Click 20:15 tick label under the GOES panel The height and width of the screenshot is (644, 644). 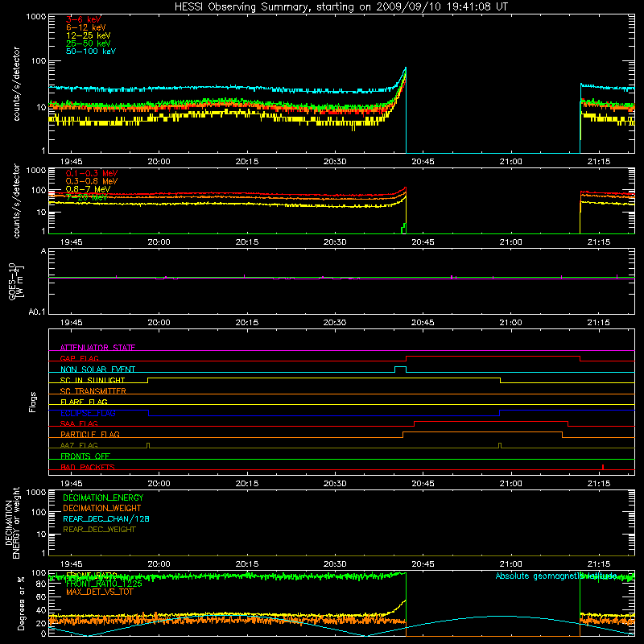pos(247,323)
